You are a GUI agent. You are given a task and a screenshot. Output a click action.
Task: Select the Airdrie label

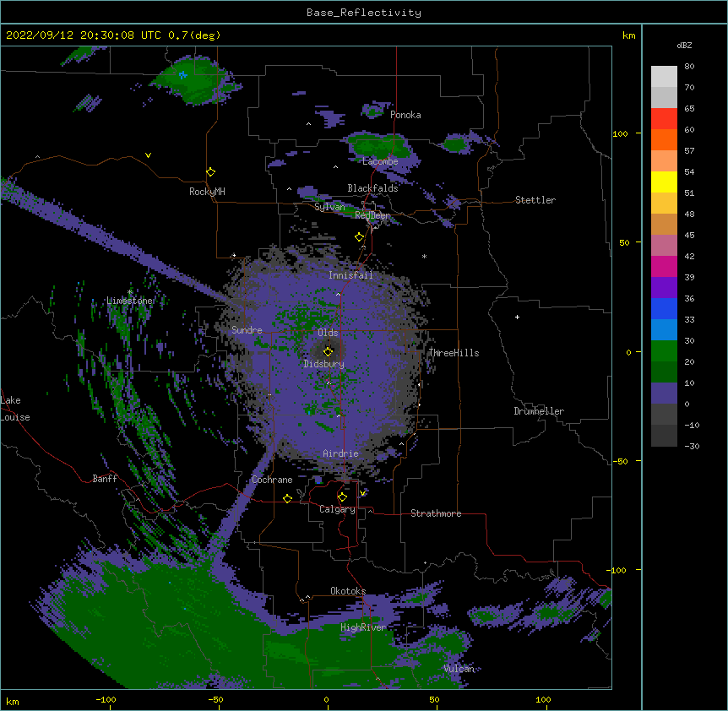point(340,453)
